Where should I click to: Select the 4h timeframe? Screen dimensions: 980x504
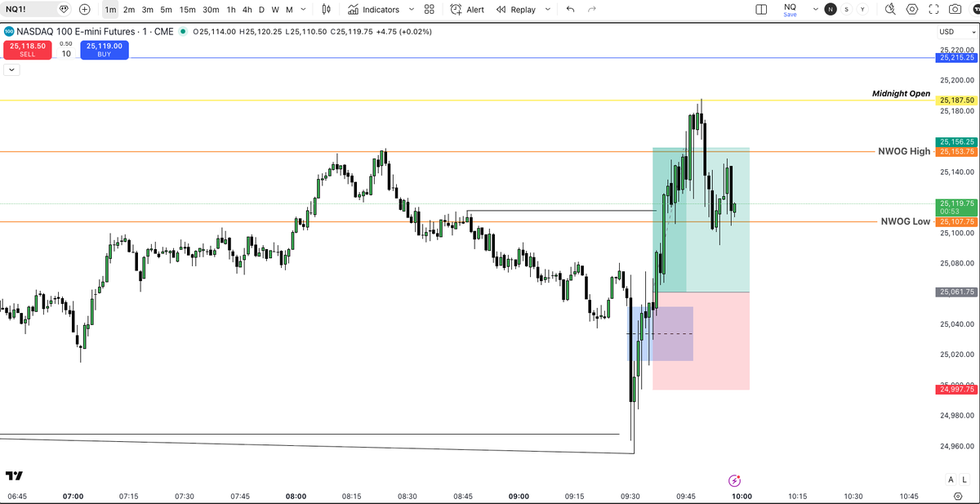pos(247,10)
